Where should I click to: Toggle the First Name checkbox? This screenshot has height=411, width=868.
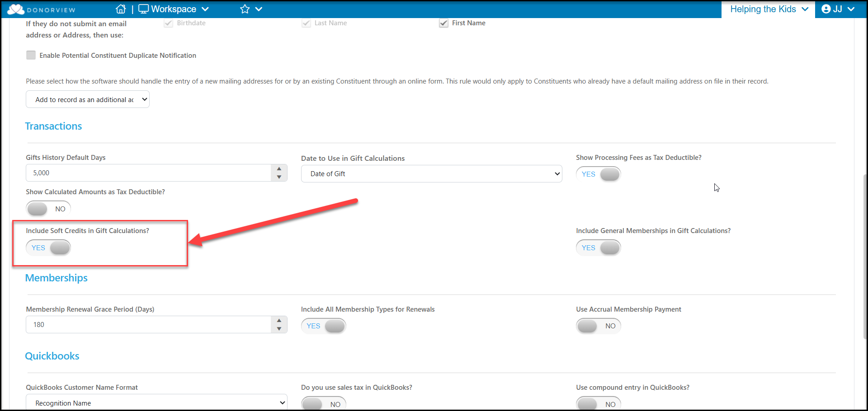[443, 23]
